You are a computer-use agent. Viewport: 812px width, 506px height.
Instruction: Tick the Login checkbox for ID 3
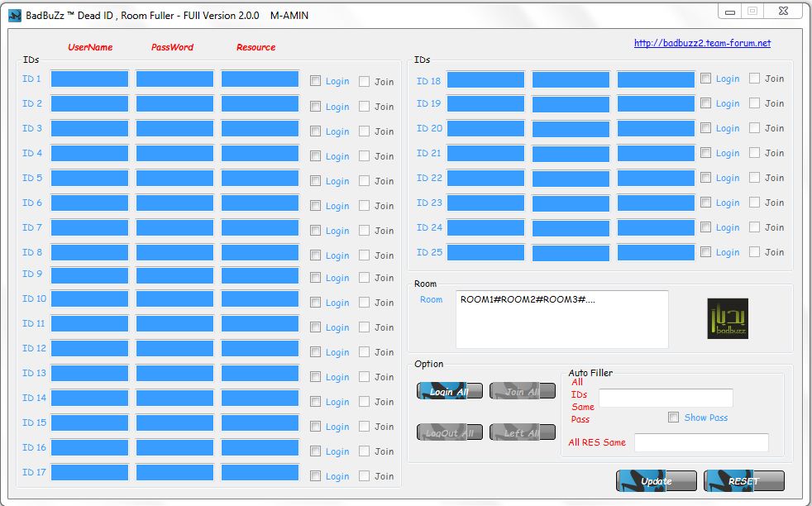coord(315,131)
